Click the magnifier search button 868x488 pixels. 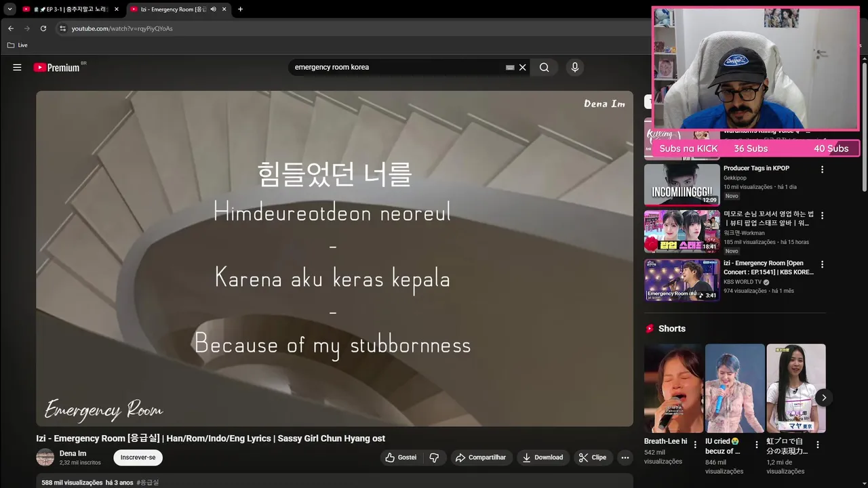(545, 67)
